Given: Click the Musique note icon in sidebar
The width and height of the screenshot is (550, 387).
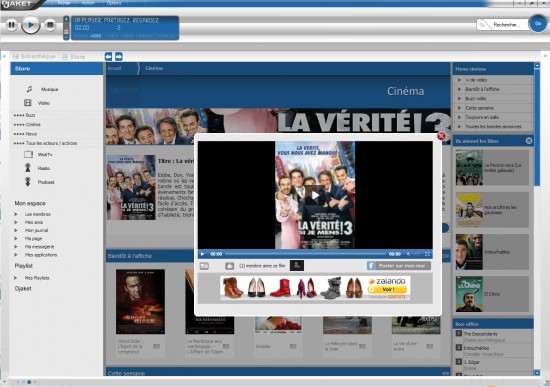Looking at the screenshot, I should [29, 89].
